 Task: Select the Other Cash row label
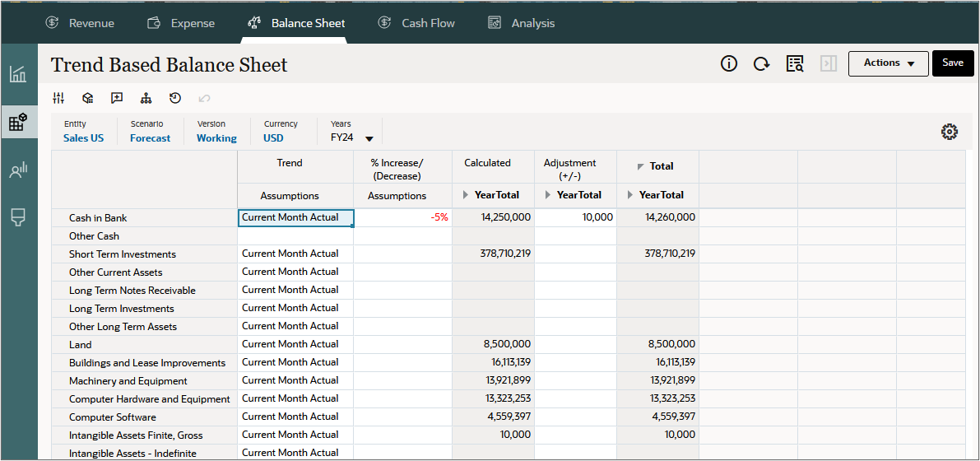point(94,236)
